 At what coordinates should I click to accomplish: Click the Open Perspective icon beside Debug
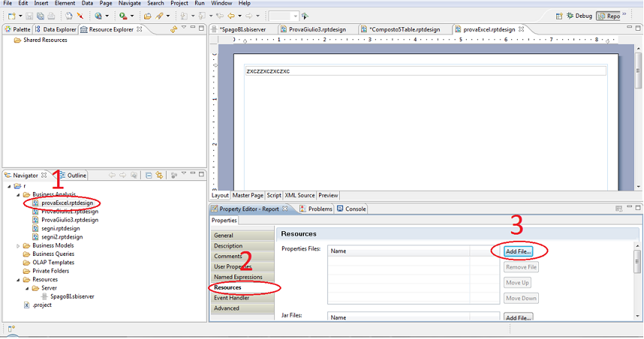(559, 16)
